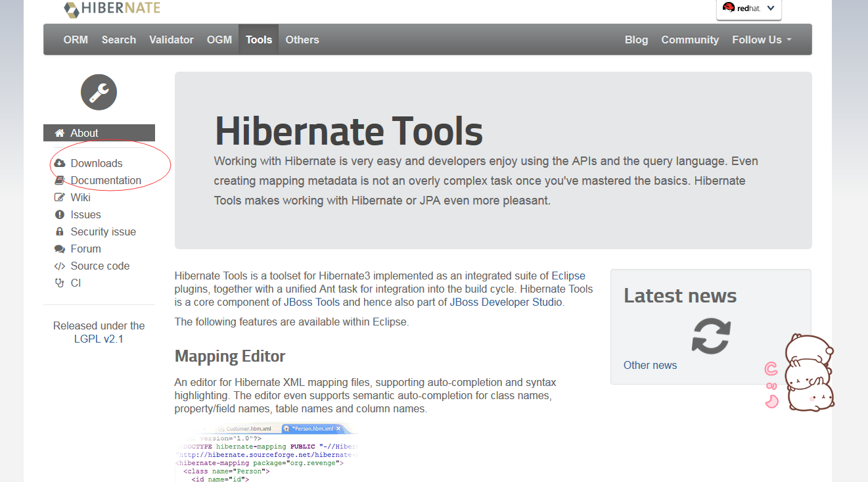The height and width of the screenshot is (482, 868).
Task: Open the Documentation sidebar link
Action: [x=106, y=180]
